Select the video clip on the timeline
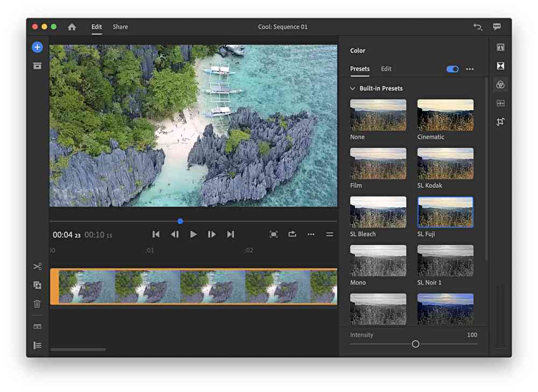 [x=194, y=287]
